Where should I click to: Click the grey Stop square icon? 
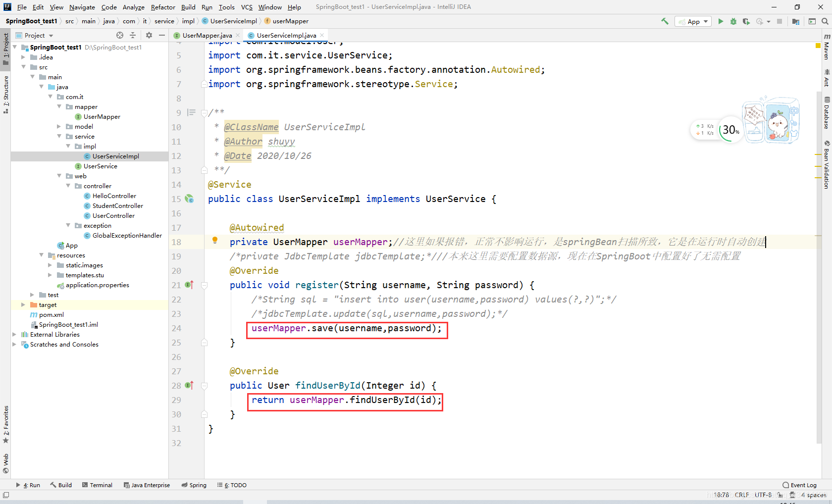click(x=780, y=21)
